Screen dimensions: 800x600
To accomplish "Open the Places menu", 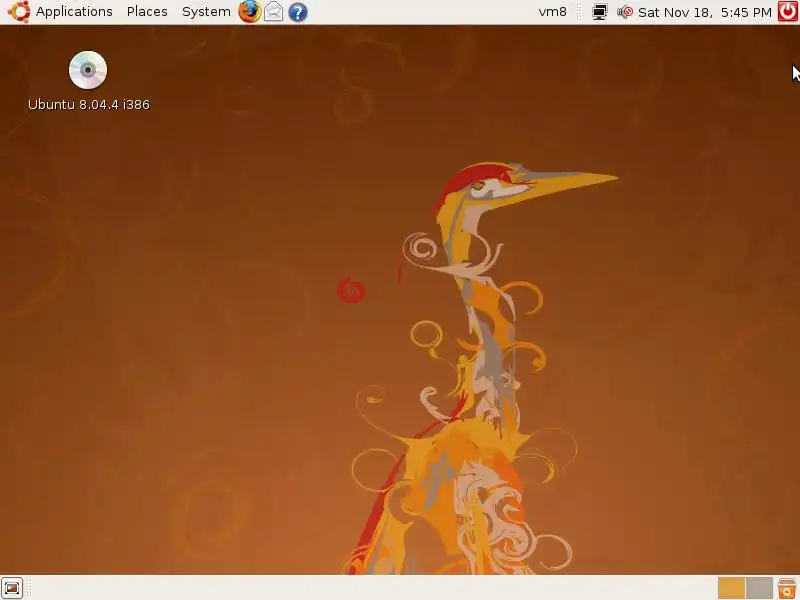I will pyautogui.click(x=147, y=11).
